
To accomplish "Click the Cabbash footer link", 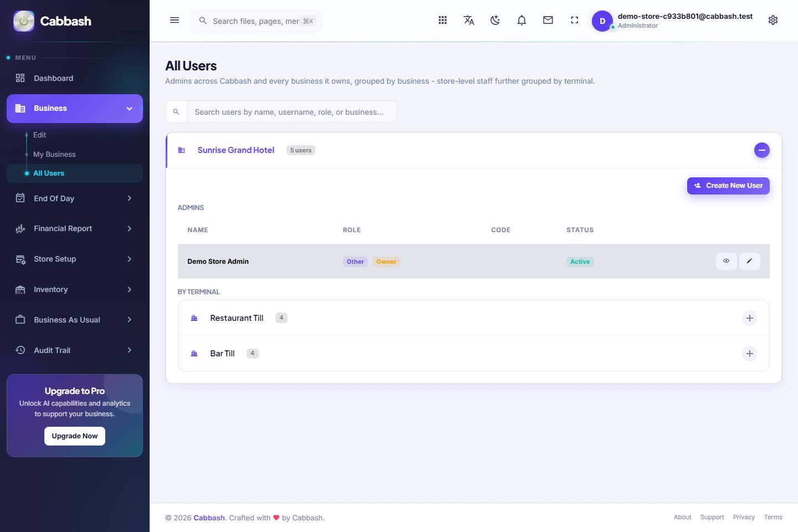I will point(209,518).
